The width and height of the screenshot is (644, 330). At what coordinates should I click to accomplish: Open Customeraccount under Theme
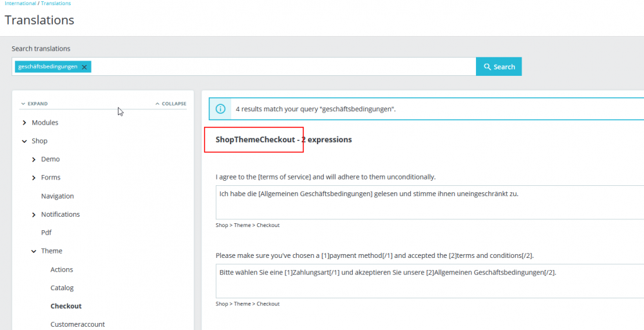point(78,324)
